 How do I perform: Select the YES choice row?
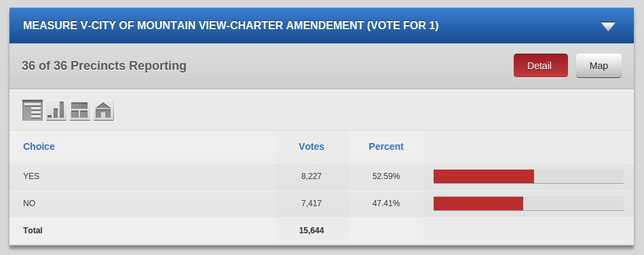pyautogui.click(x=322, y=176)
